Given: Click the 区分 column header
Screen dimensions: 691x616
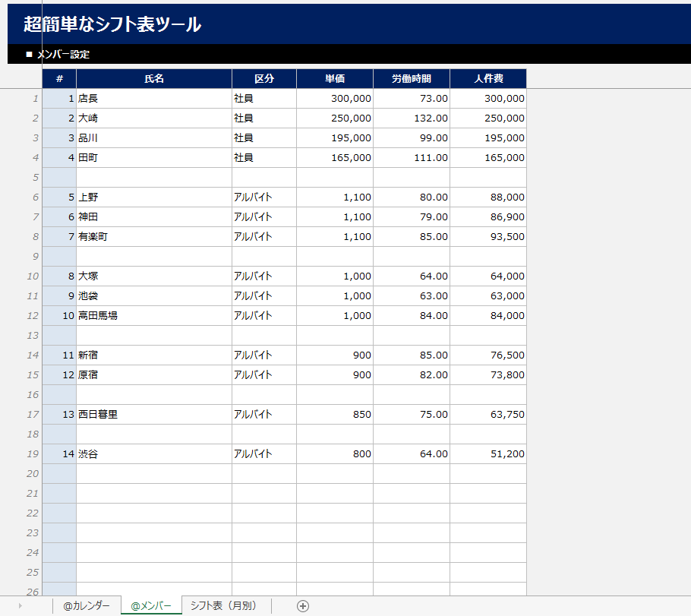Looking at the screenshot, I should point(264,78).
